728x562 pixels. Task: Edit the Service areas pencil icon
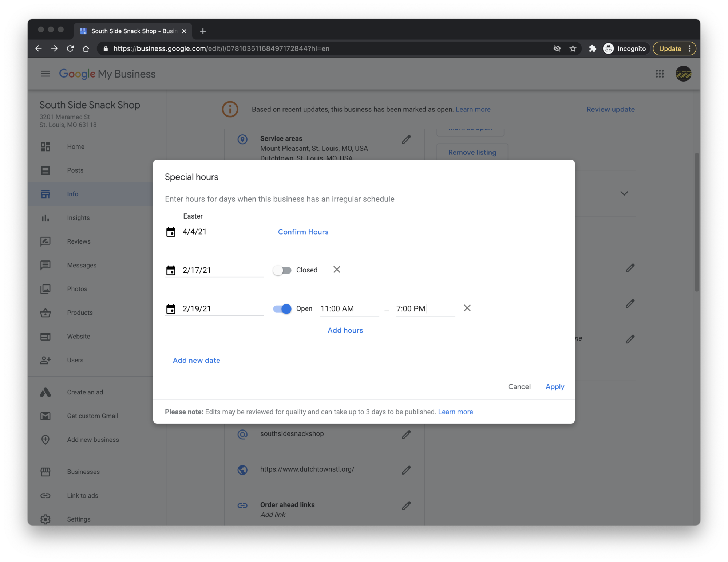click(406, 139)
